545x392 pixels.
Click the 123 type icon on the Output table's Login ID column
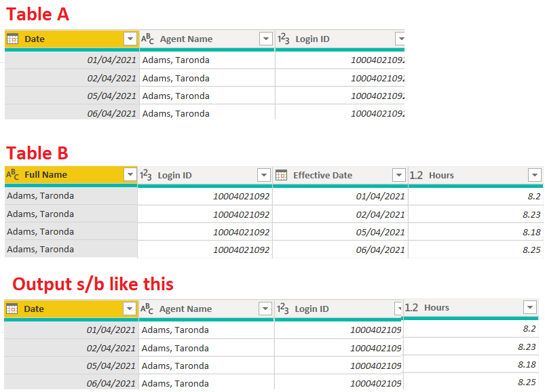click(x=282, y=309)
